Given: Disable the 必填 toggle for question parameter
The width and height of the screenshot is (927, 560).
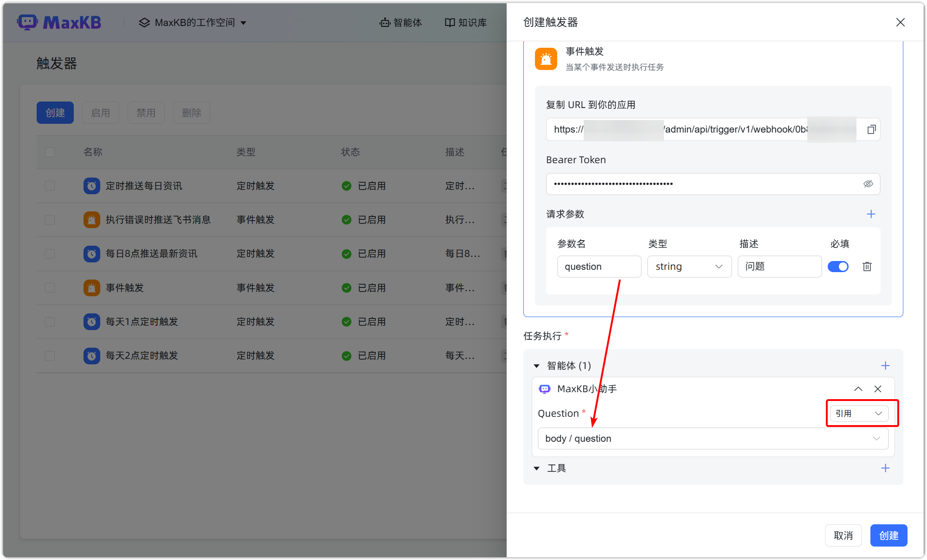Looking at the screenshot, I should pos(838,266).
